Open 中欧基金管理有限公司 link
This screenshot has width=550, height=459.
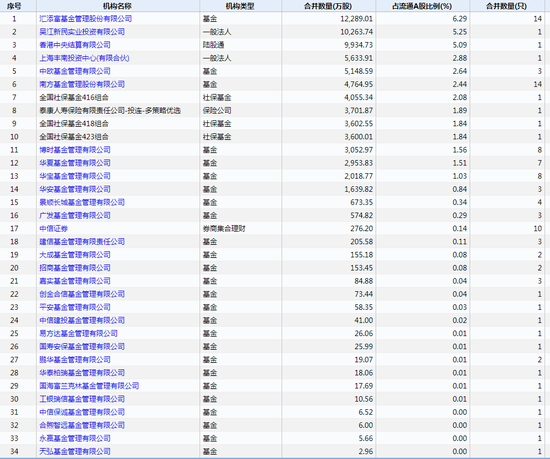point(75,71)
